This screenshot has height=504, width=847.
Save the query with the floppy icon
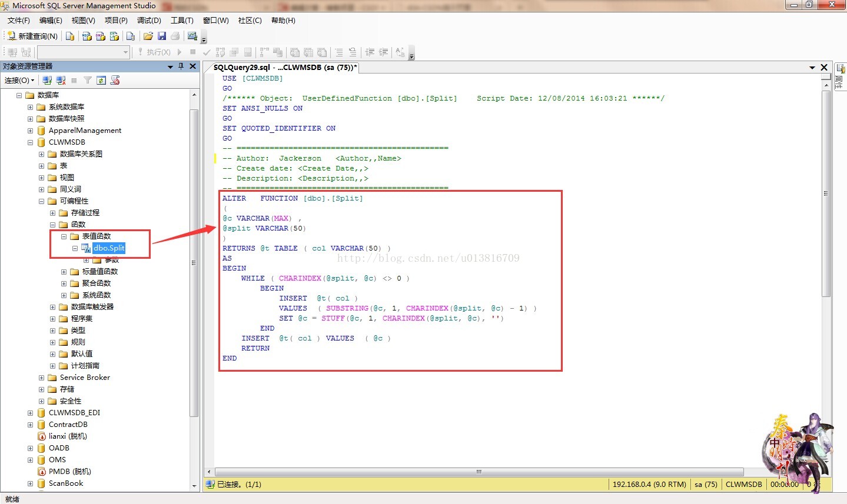tap(162, 36)
